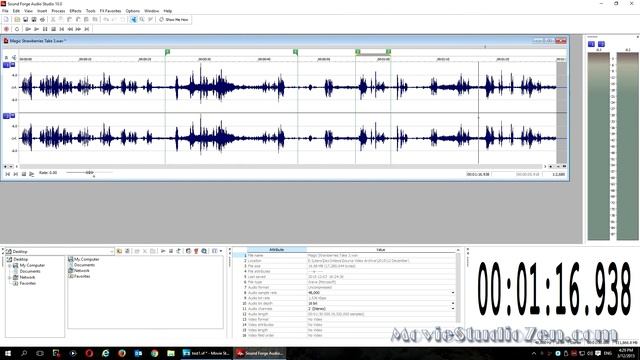
Task: Open the Effects menu
Action: 76,11
